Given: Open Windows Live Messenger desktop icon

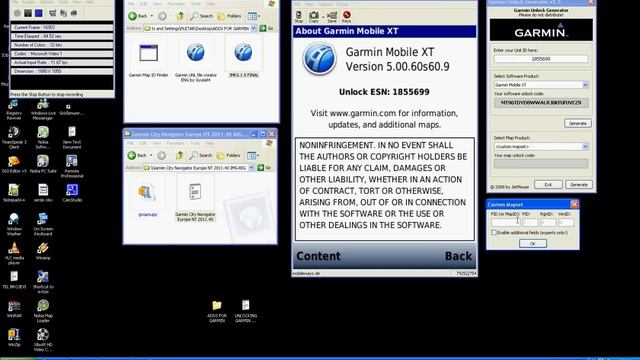Looking at the screenshot, I should coord(43,109).
